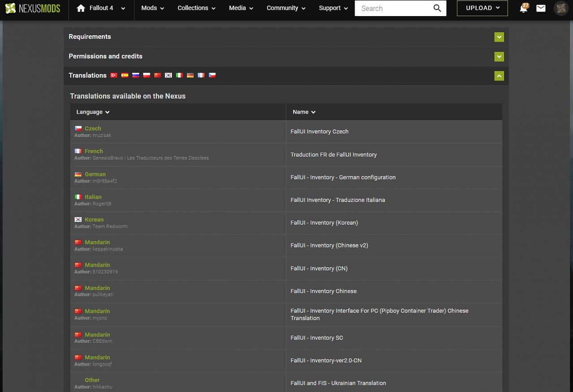Select 'Traduction FR de FallUI Inventory' text
This screenshot has height=392, width=573.
pyautogui.click(x=334, y=155)
